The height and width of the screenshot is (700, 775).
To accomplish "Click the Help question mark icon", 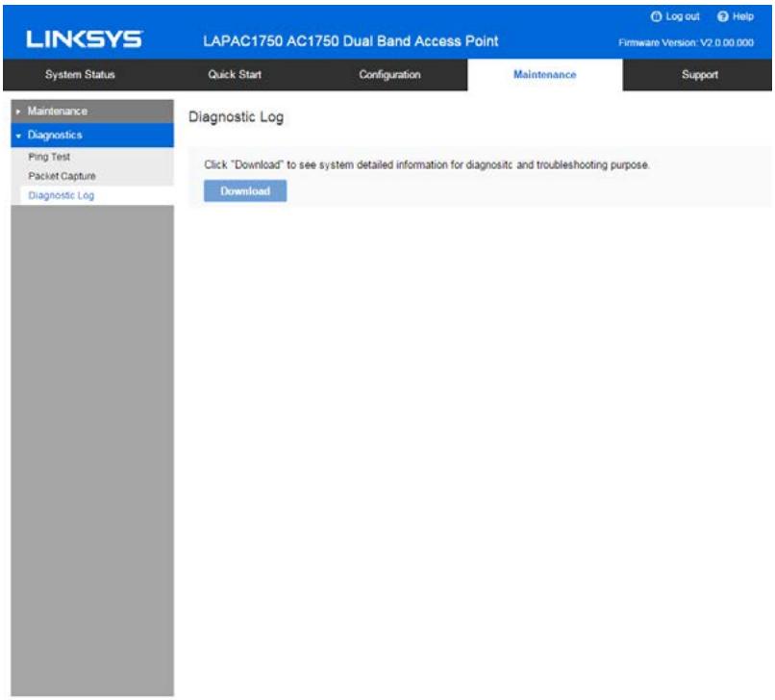I will click(x=723, y=16).
